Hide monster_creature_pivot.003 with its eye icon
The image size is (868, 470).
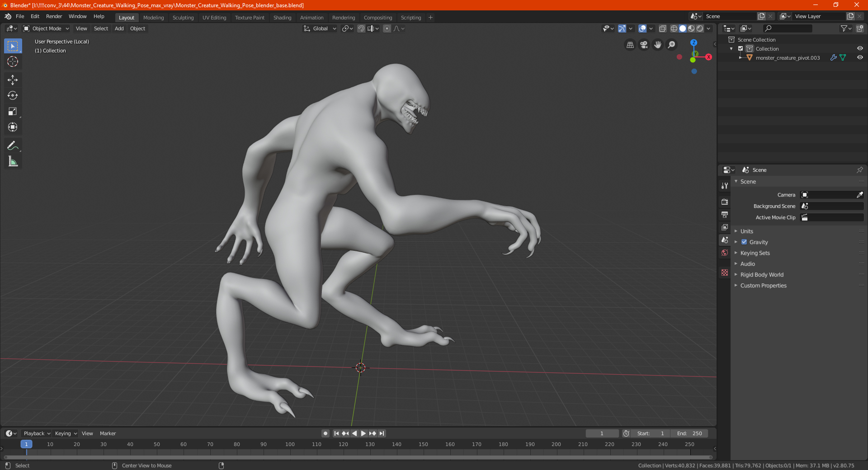[x=860, y=58]
